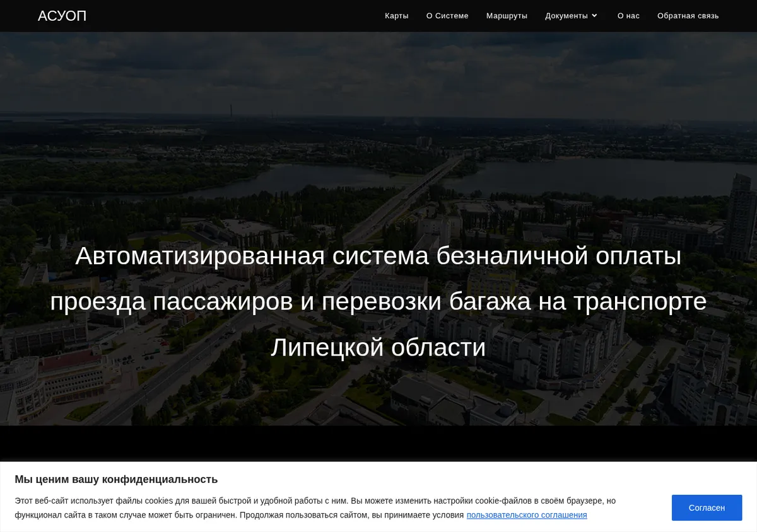This screenshot has height=532, width=757.
Task: Open the Обратная связь feedback page
Action: pyautogui.click(x=688, y=16)
